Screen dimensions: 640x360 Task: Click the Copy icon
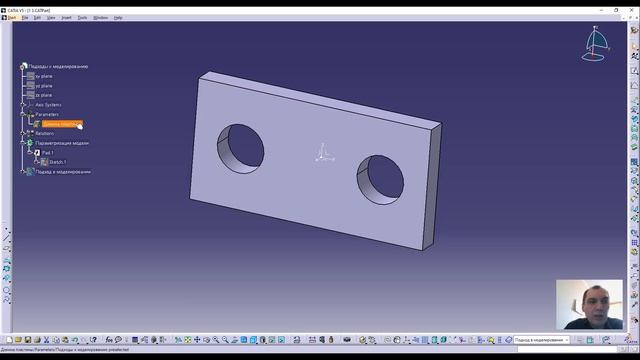(56, 340)
